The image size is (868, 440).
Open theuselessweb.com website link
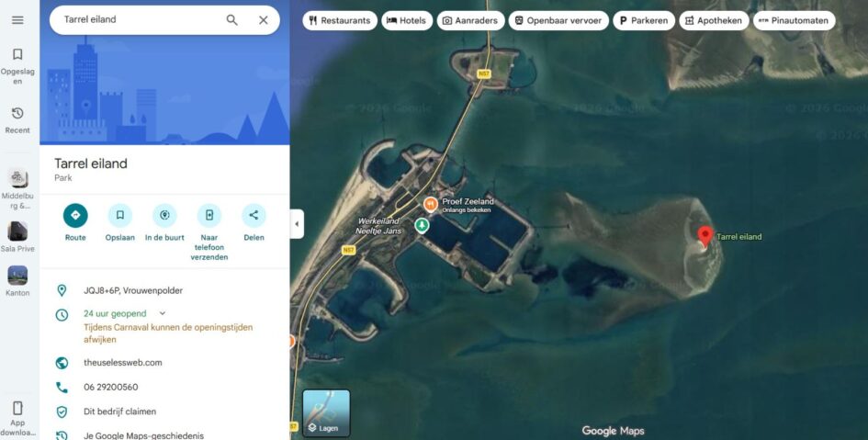[x=123, y=363]
